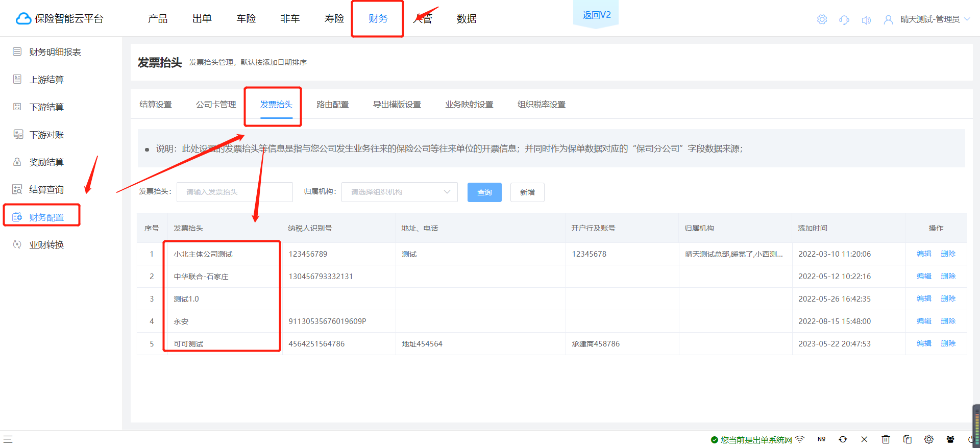Viewport: 980px width, 448px height.
Task: Click the 发票抬头 column header
Action: click(x=188, y=228)
